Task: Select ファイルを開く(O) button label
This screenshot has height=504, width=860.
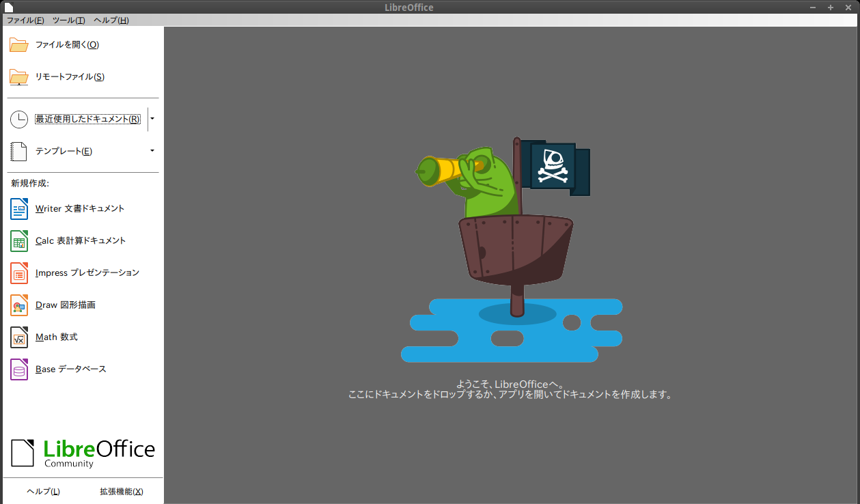Action: (67, 45)
